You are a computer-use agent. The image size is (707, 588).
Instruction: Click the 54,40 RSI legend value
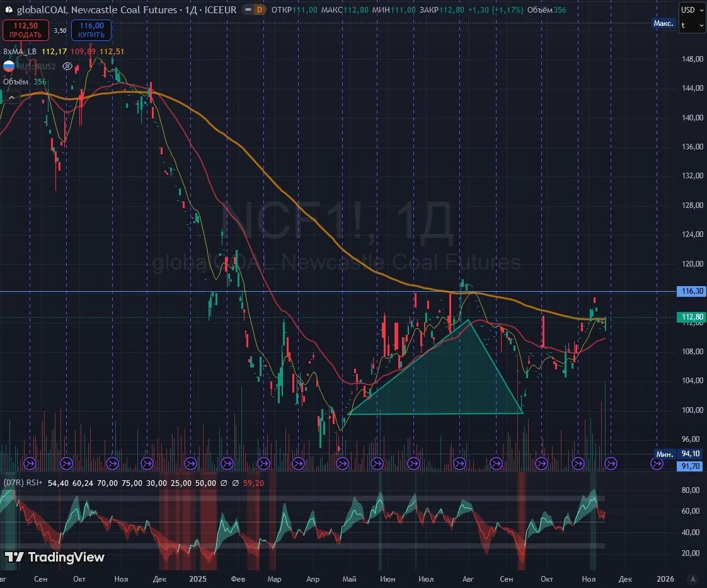pos(58,483)
